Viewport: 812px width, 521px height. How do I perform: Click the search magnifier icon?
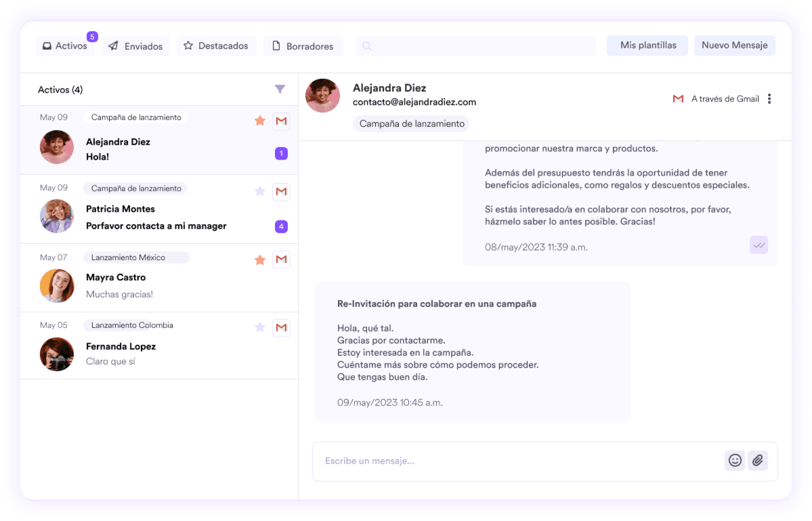tap(367, 46)
